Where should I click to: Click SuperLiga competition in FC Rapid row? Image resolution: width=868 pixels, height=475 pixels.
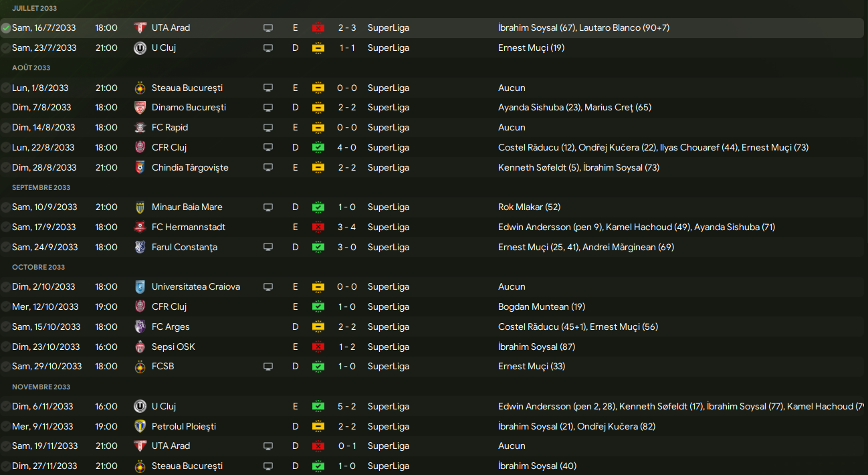(x=388, y=128)
